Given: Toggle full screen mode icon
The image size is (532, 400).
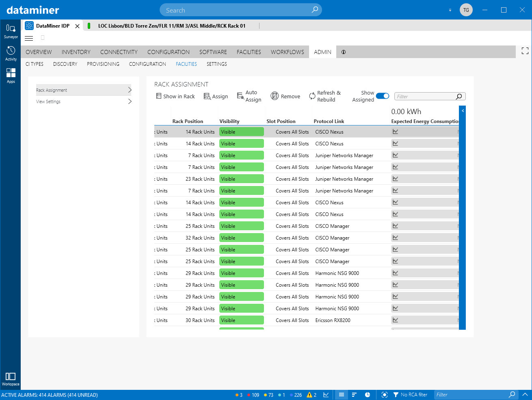Looking at the screenshot, I should pyautogui.click(x=525, y=51).
